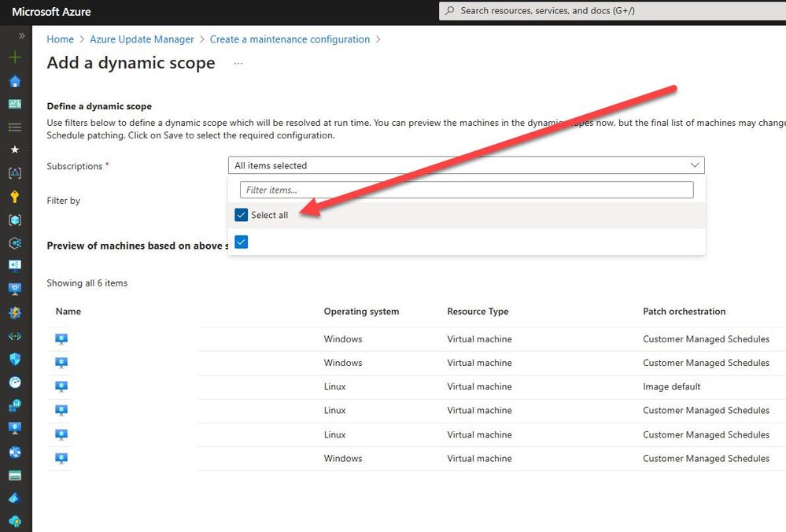Click the Filter items text box

click(467, 190)
